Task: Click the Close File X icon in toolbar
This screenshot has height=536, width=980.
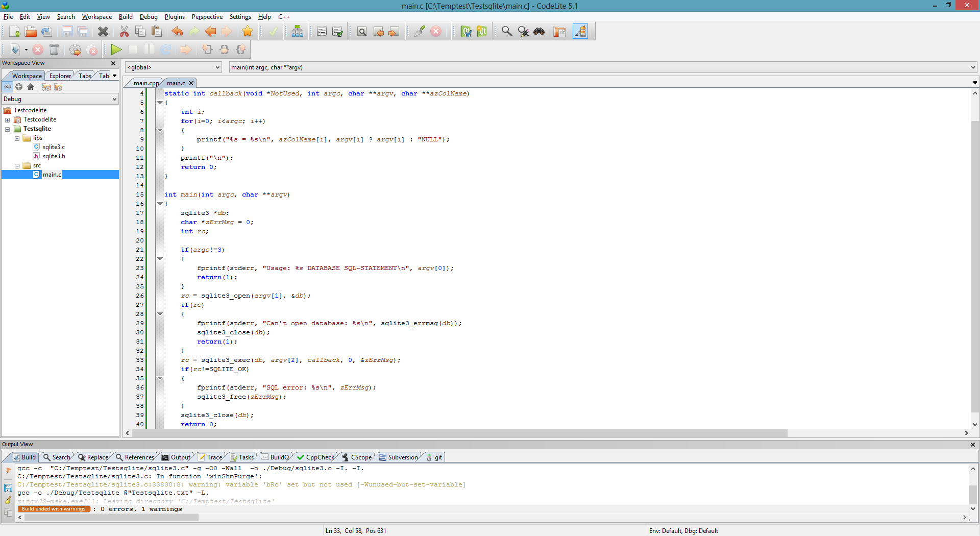Action: pos(103,32)
